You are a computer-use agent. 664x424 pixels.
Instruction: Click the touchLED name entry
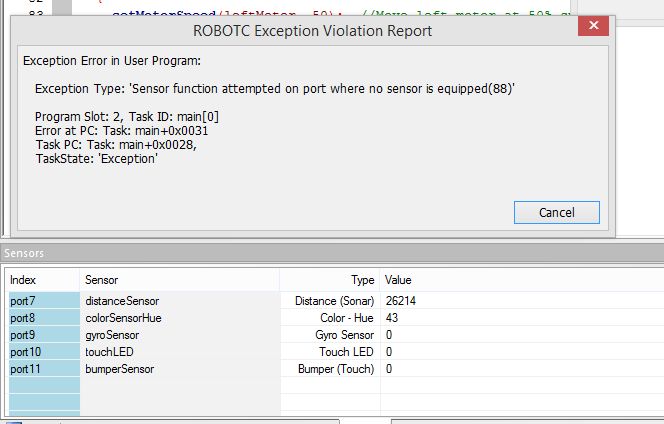click(108, 352)
